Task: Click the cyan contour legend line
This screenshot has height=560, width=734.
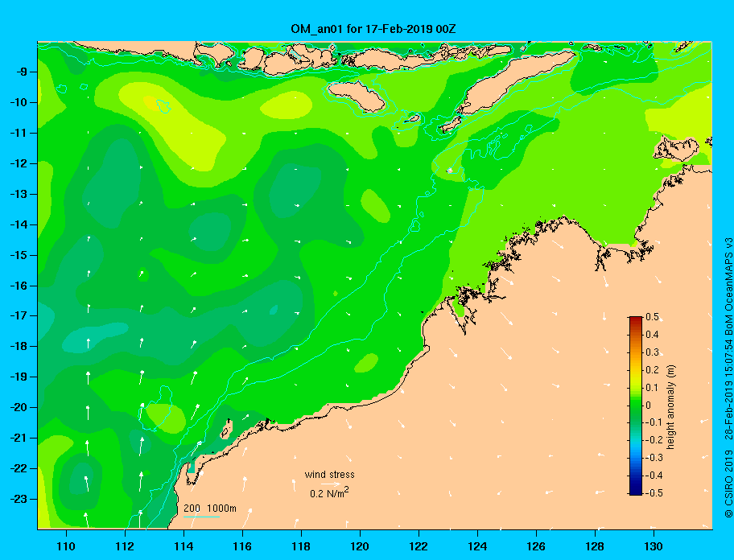Action: [201, 517]
